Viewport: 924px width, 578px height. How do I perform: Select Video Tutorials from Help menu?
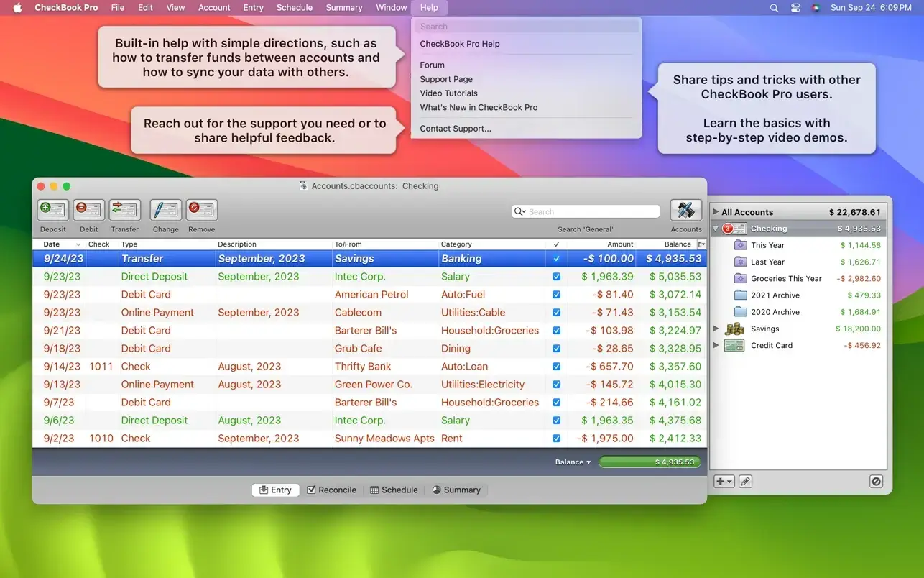click(449, 93)
